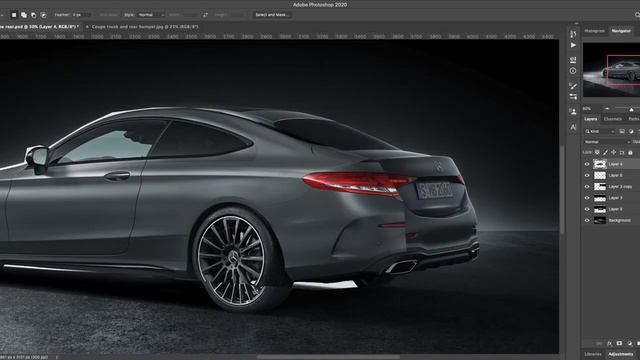Select the Layer 6 row by name
The height and width of the screenshot is (360, 640).
(x=616, y=175)
